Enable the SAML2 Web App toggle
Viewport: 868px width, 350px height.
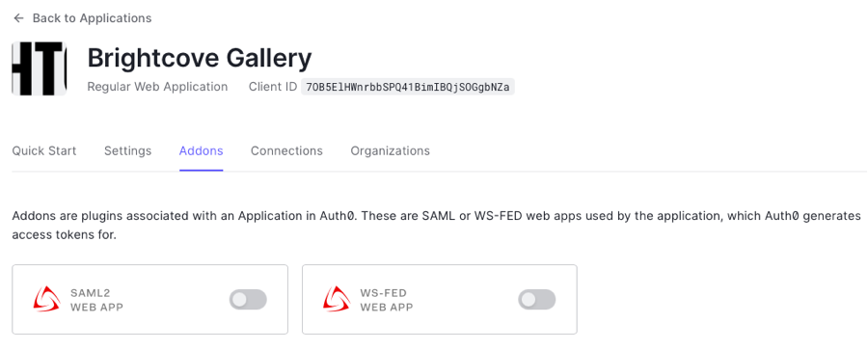248,300
